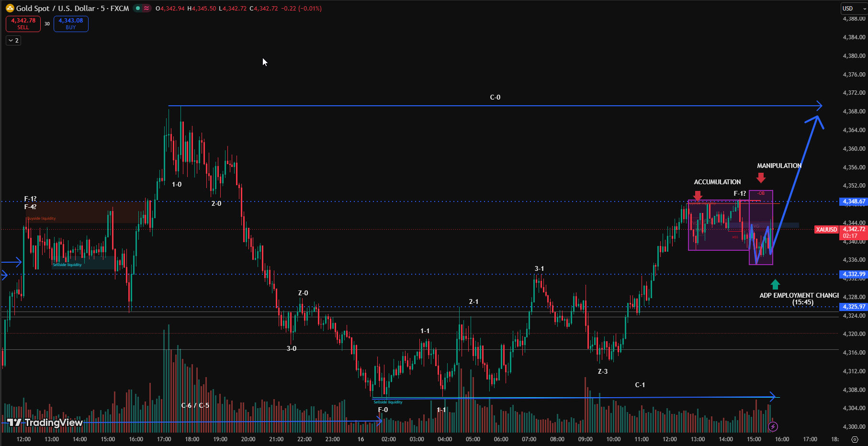The width and height of the screenshot is (868, 446).
Task: Click the open price O4,342.94
Action: coord(170,8)
